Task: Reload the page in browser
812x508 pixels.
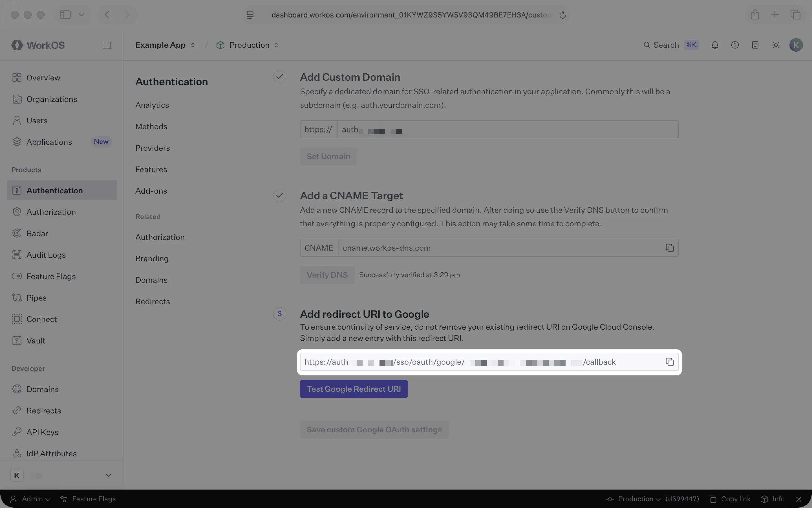Action: [x=563, y=15]
